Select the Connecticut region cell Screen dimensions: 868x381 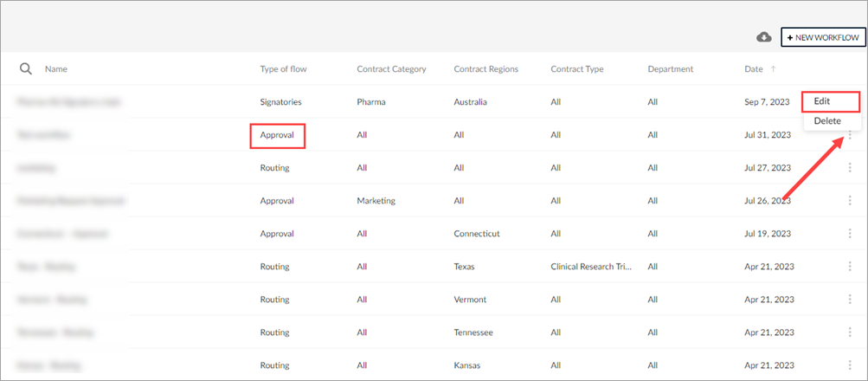(477, 234)
